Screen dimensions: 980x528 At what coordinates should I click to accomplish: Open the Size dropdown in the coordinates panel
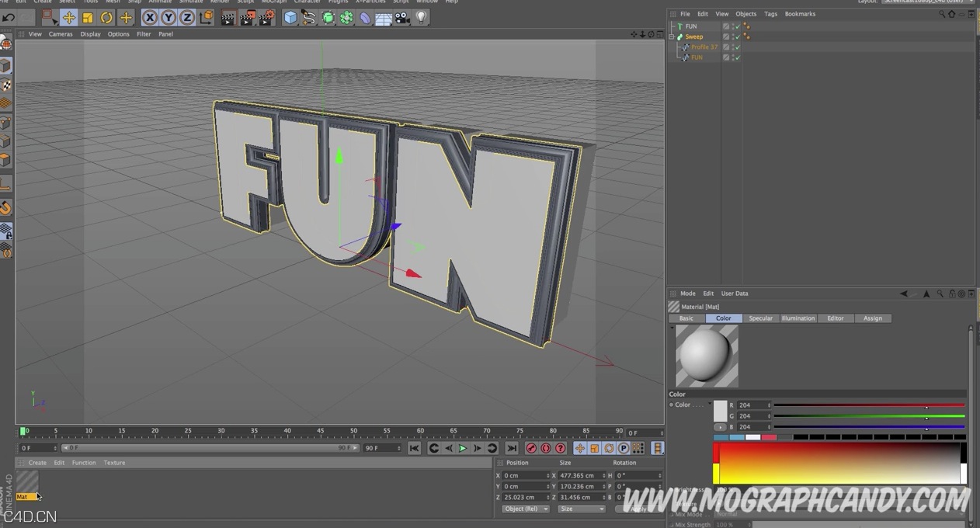point(581,509)
